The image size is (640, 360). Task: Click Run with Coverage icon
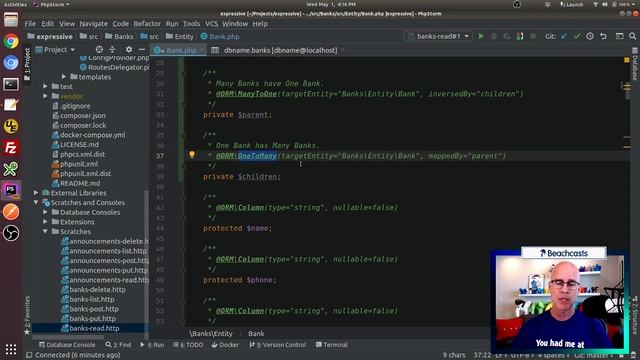coord(507,36)
